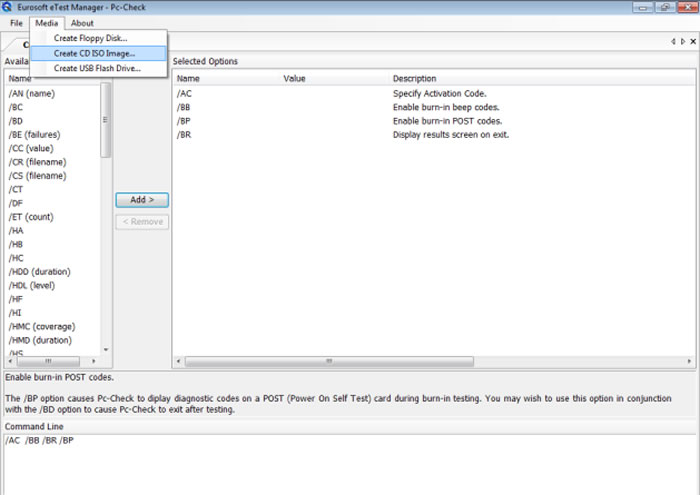Click the selected options scroll right arrow
The width and height of the screenshot is (700, 495).
coord(689,361)
